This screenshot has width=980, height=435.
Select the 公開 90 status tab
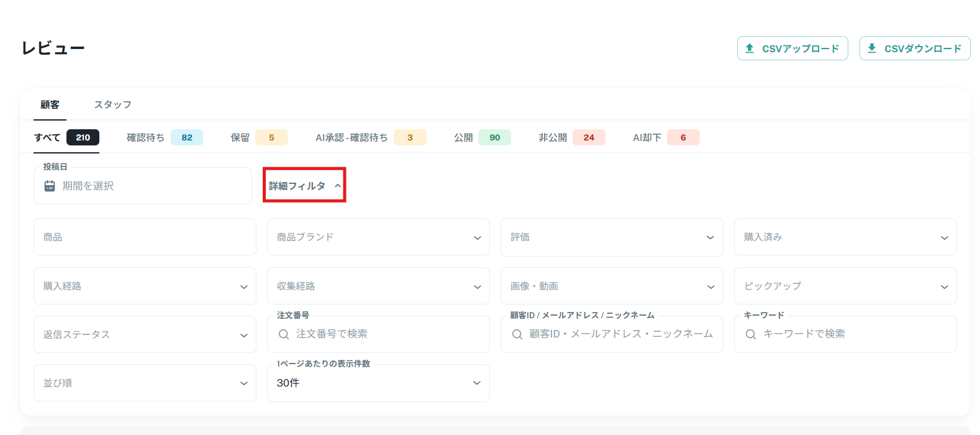[482, 137]
